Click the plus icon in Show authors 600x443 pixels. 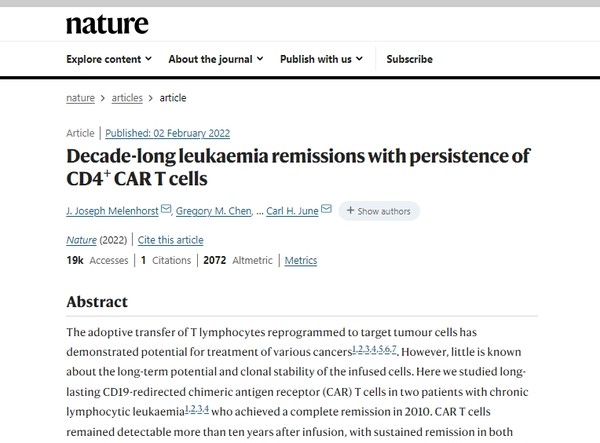point(350,210)
